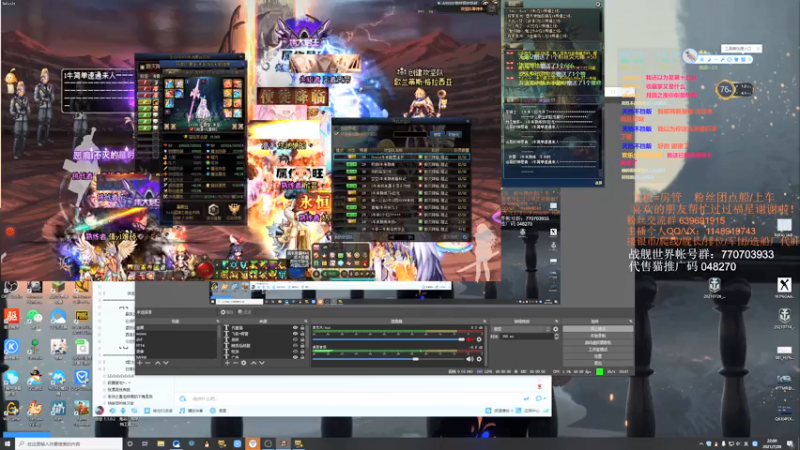800x450 pixels.
Task: Click Start Recording in OBS Controls
Action: 597,336
